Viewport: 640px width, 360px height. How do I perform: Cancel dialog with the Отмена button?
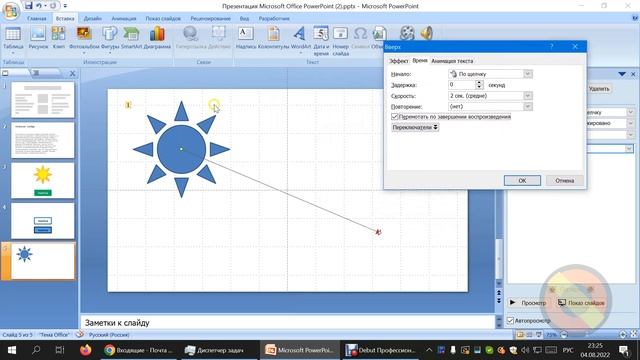[564, 180]
